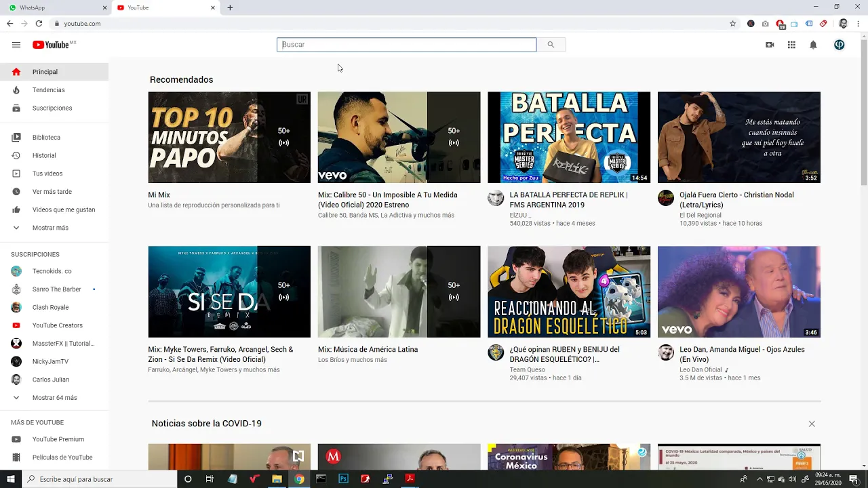Open the Carlos Julian channel
868x488 pixels.
click(x=54, y=380)
